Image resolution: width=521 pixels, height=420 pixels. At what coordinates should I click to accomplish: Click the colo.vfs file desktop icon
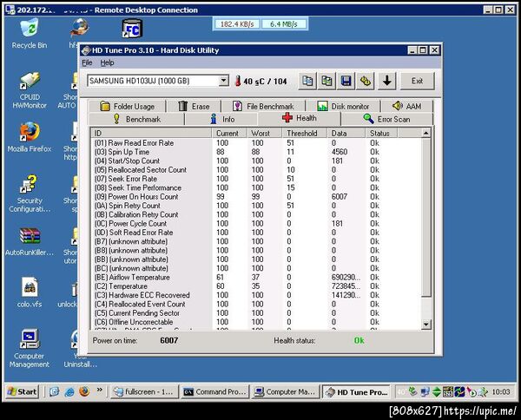coord(30,292)
